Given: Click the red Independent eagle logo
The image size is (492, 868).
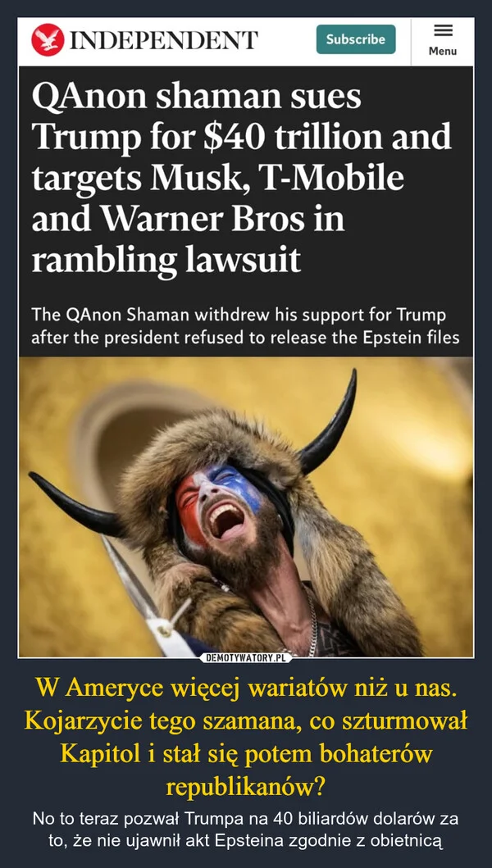Looking at the screenshot, I should (48, 40).
